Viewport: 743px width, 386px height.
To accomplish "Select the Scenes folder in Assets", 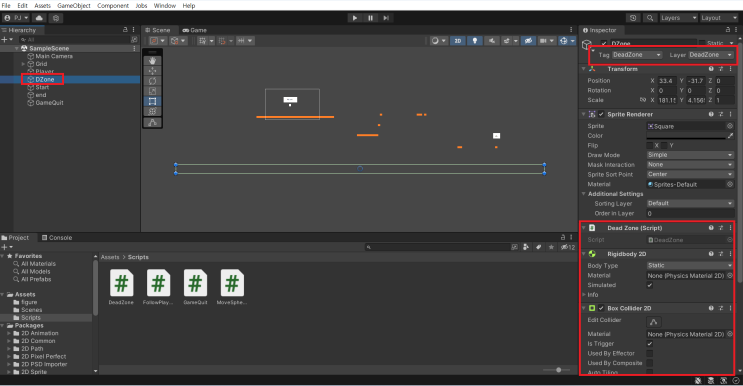I will click(x=32, y=310).
